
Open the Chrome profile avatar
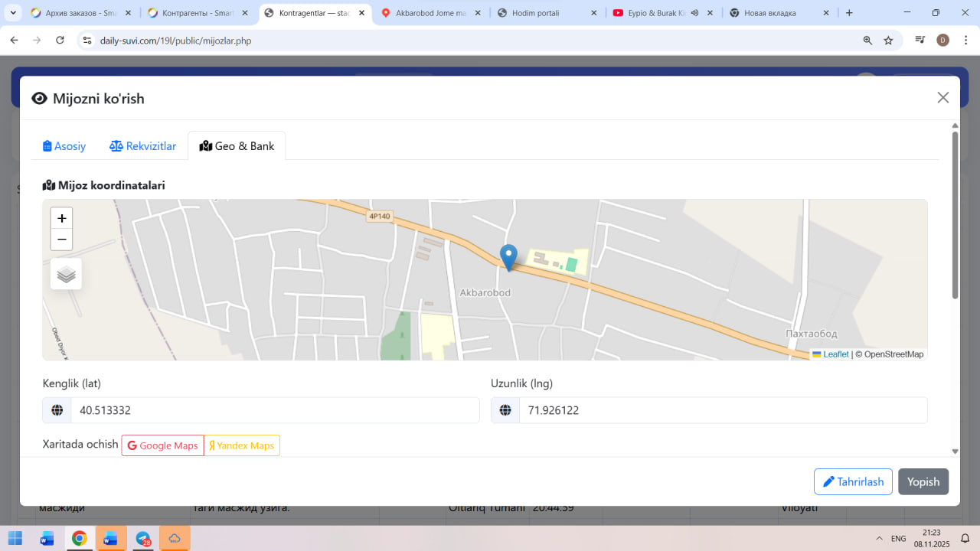943,41
